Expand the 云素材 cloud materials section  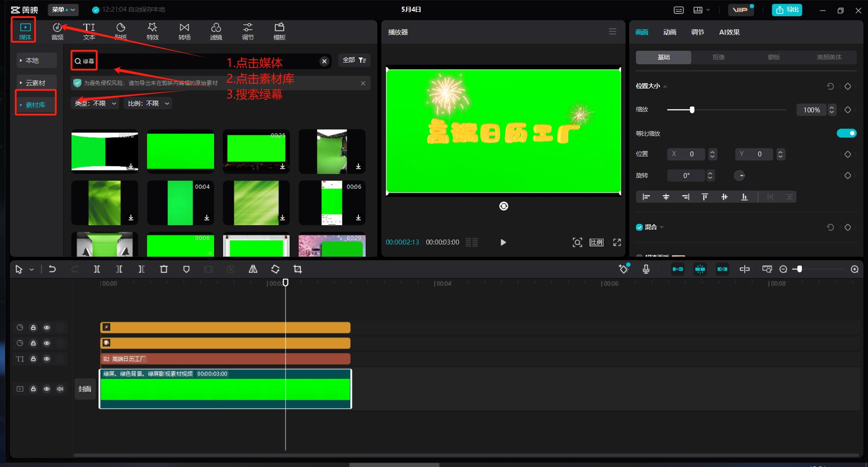(35, 83)
